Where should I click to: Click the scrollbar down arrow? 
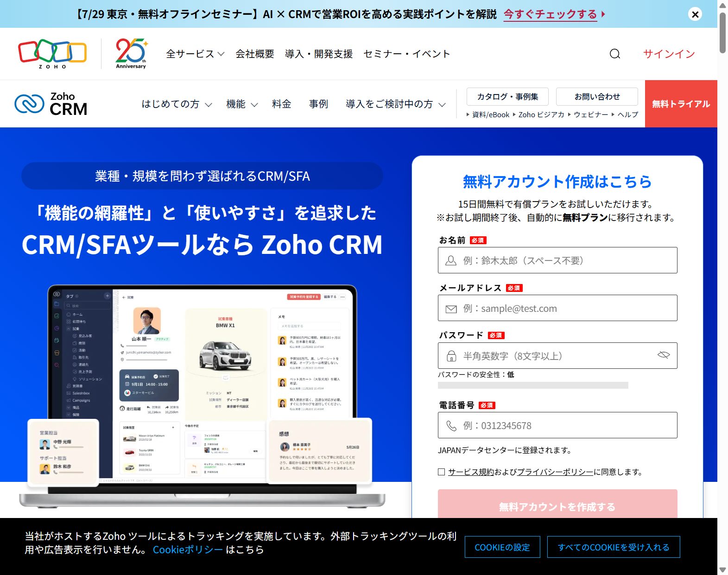[x=722, y=569]
